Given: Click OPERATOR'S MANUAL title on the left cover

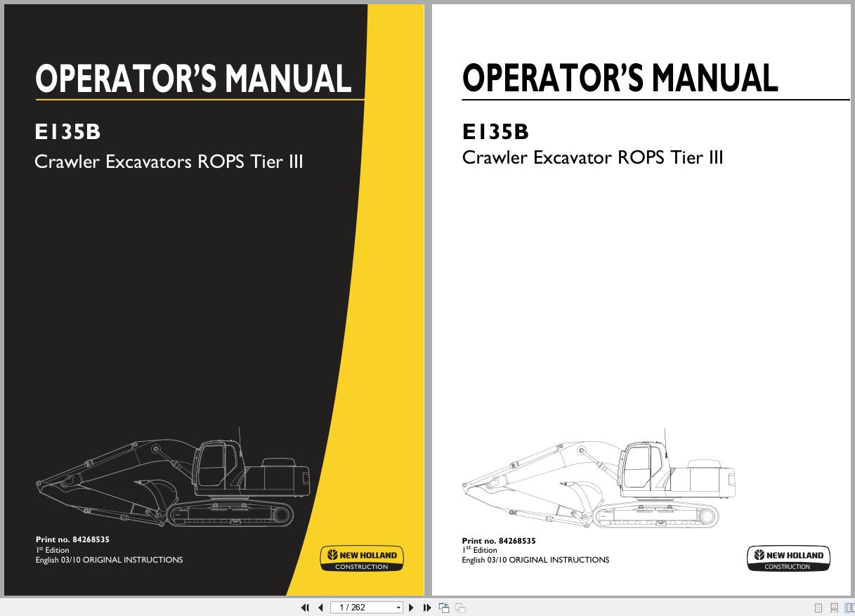Looking at the screenshot, I should pos(193,80).
